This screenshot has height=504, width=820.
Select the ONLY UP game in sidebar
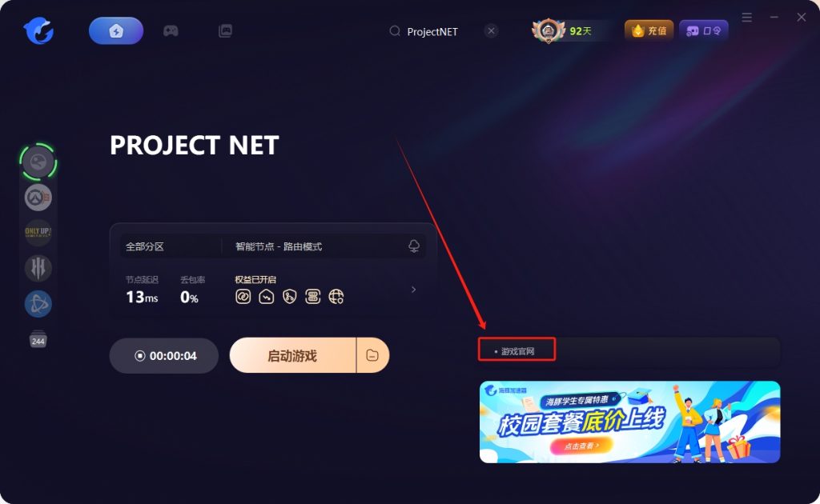click(x=38, y=233)
